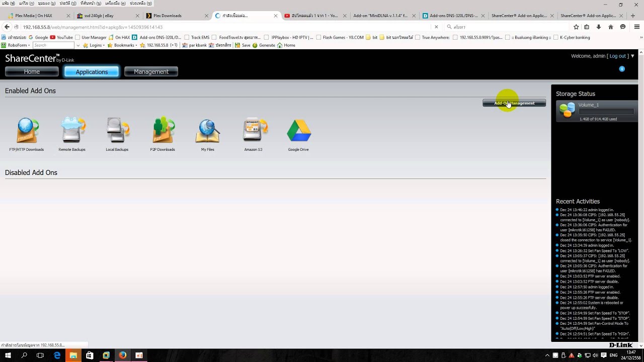Open the par kbank RoboForm login
Image resolution: width=644 pixels, height=362 pixels.
(194, 45)
